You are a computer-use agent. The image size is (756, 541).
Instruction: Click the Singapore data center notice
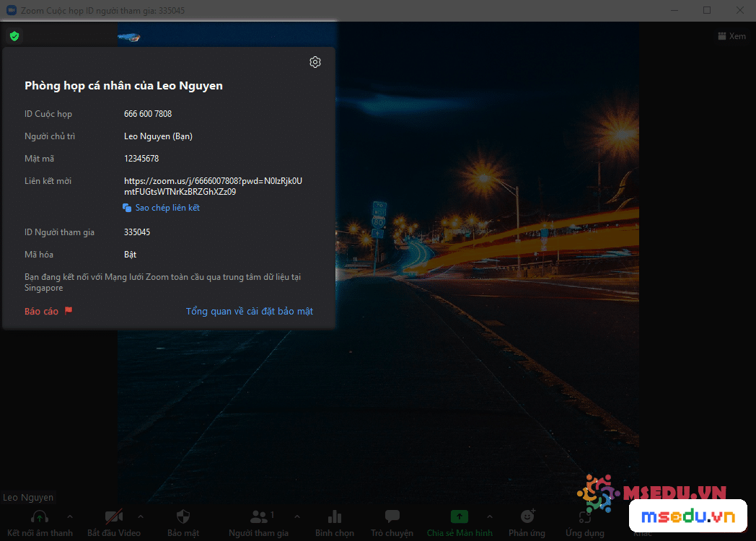[x=162, y=283]
